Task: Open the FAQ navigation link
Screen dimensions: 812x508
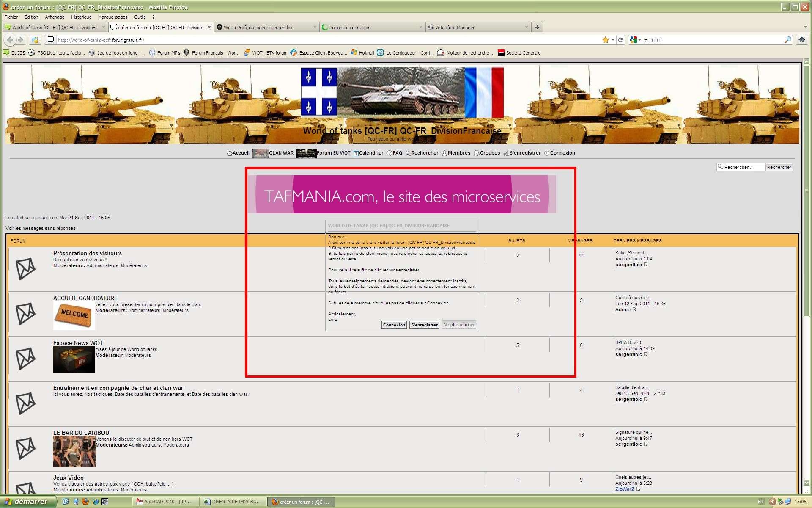Action: pos(394,153)
